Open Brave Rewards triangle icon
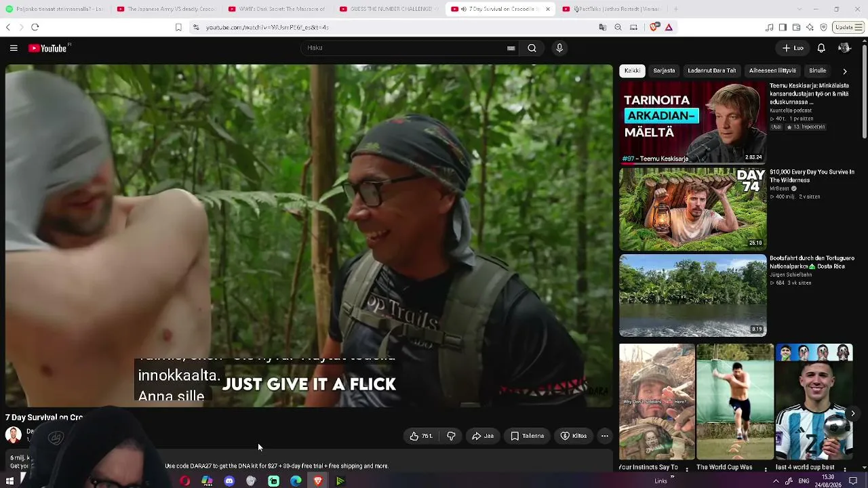The image size is (868, 488). point(669,27)
